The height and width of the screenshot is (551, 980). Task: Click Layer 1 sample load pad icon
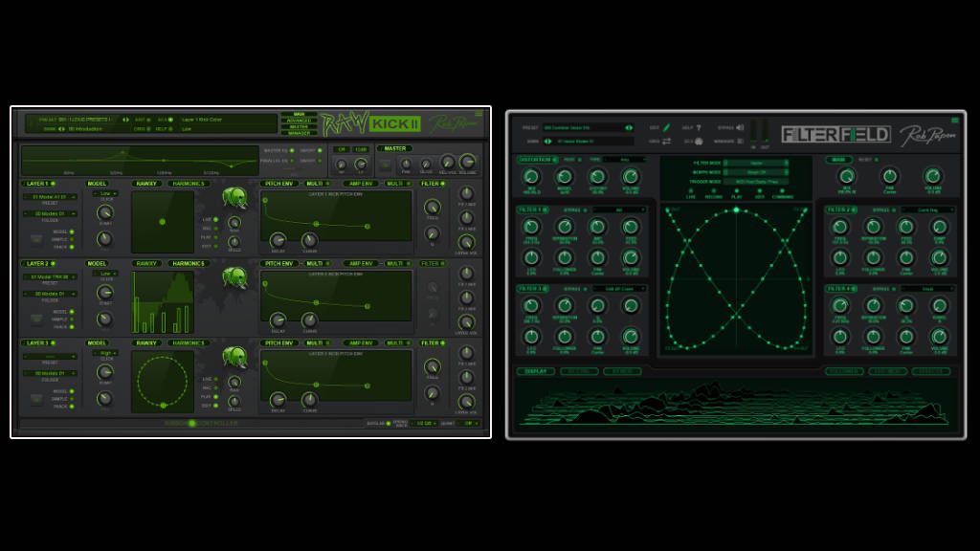pyautogui.click(x=36, y=238)
